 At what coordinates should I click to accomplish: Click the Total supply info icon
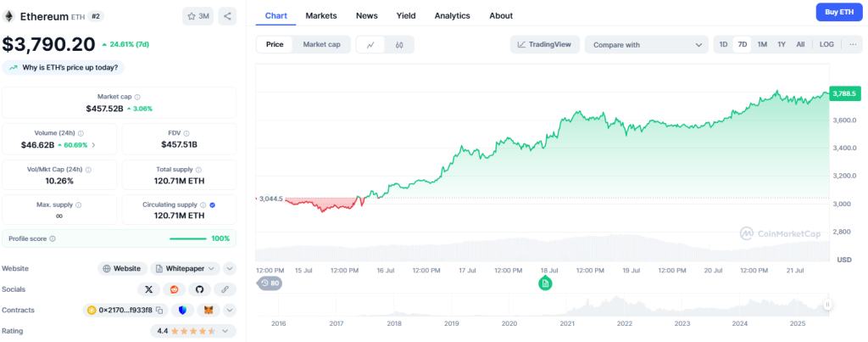[198, 170]
